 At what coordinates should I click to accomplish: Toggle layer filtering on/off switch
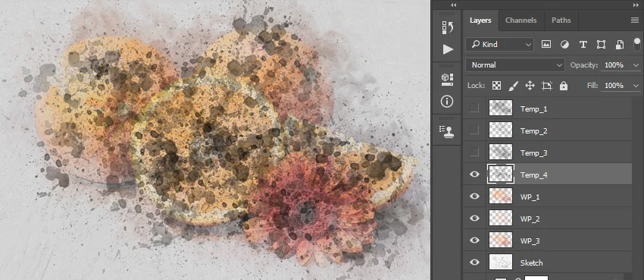(x=637, y=44)
